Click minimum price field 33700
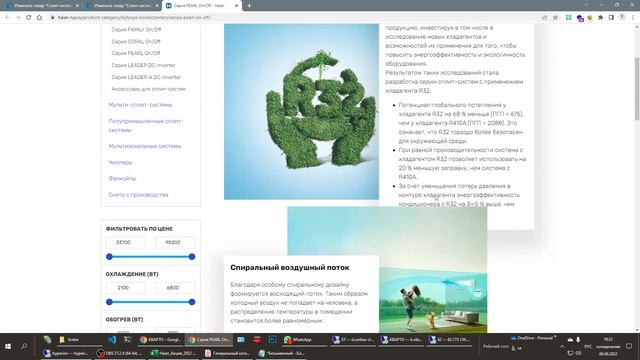Screen dimensions: 640x360 (x=125, y=242)
